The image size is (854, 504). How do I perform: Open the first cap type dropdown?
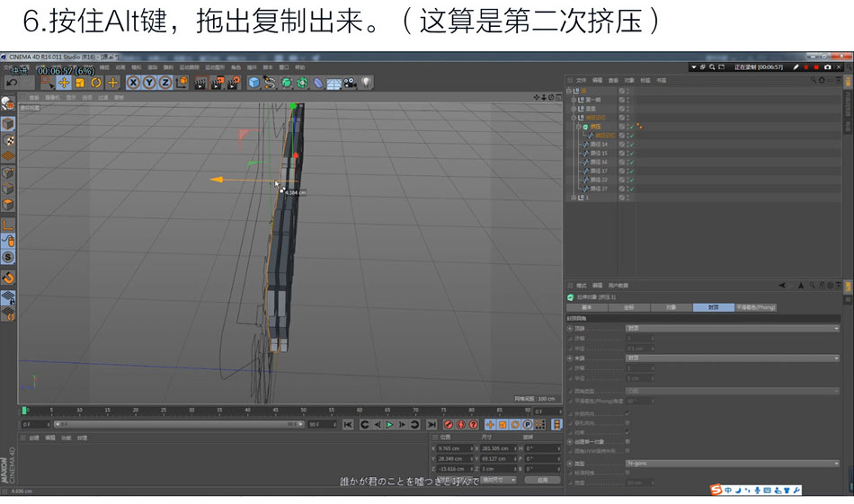(x=732, y=328)
